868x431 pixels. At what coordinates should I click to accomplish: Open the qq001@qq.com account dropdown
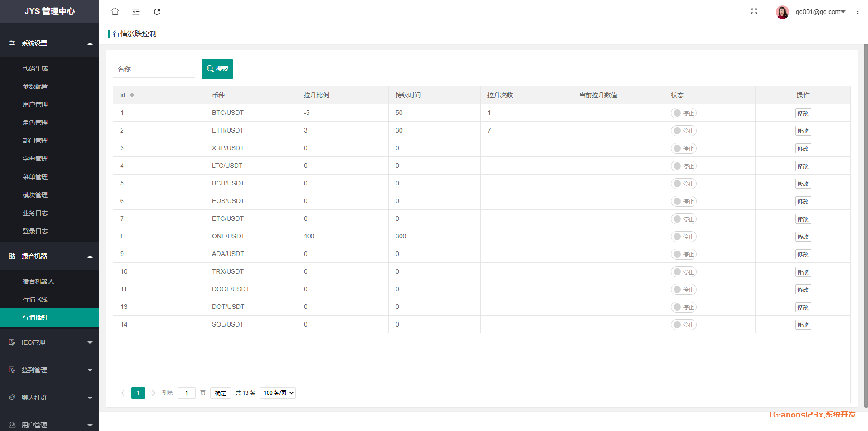[820, 12]
